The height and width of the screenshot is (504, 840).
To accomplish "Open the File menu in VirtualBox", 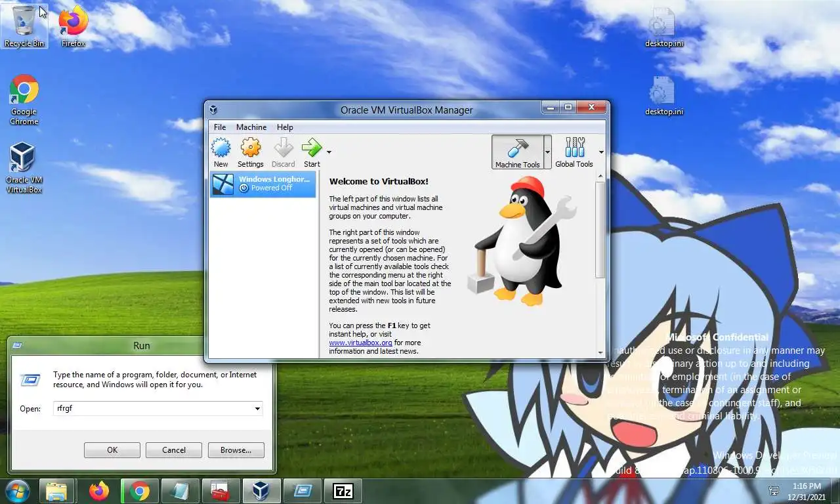I will [220, 127].
